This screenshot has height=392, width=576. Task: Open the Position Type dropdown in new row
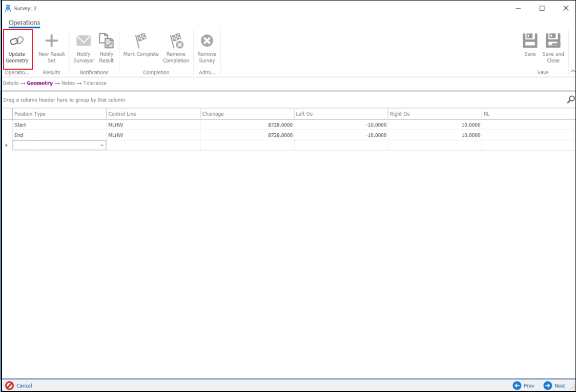coord(102,146)
